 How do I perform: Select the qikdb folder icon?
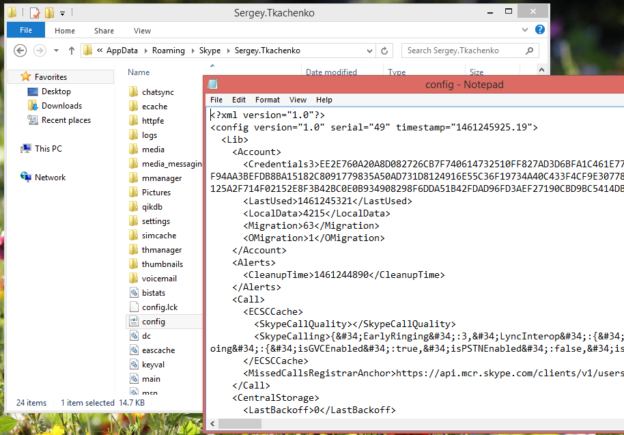click(134, 207)
